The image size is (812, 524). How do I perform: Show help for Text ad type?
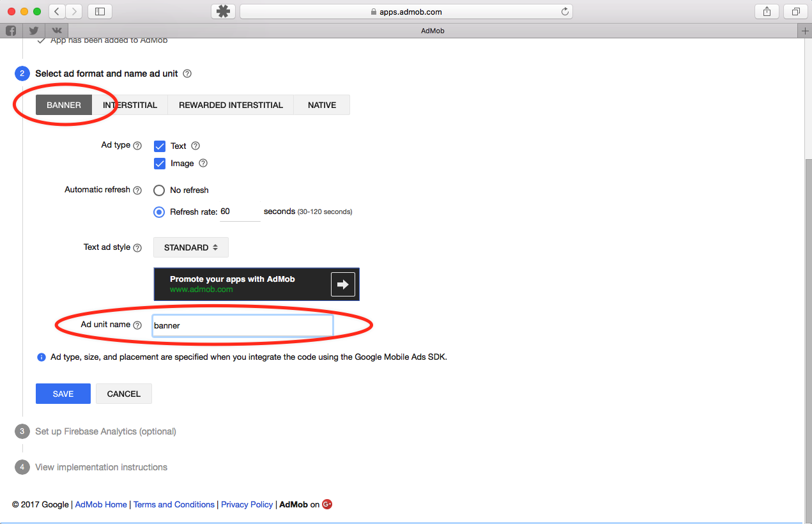(195, 146)
